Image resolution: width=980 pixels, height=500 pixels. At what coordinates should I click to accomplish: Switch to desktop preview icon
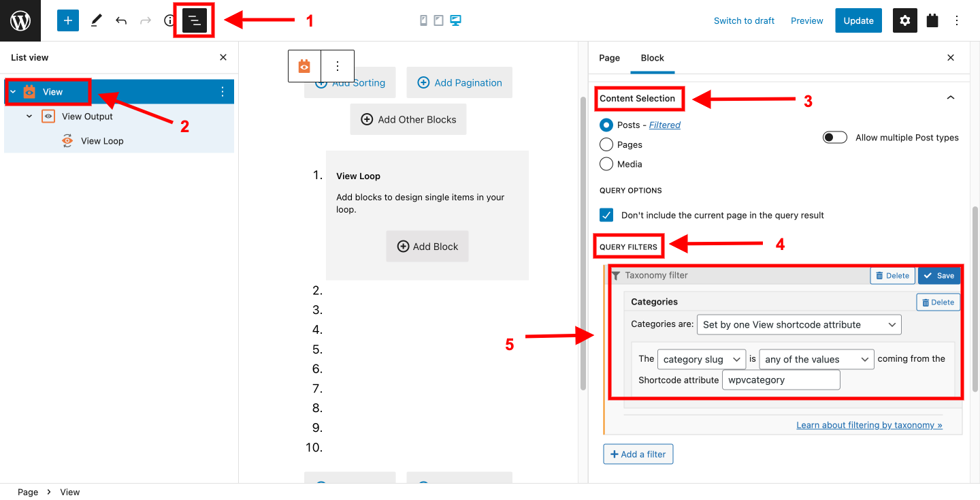pyautogui.click(x=455, y=20)
